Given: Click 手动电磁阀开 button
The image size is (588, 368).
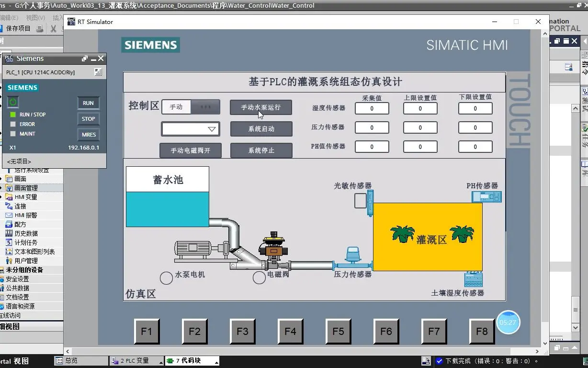Looking at the screenshot, I should coord(191,150).
